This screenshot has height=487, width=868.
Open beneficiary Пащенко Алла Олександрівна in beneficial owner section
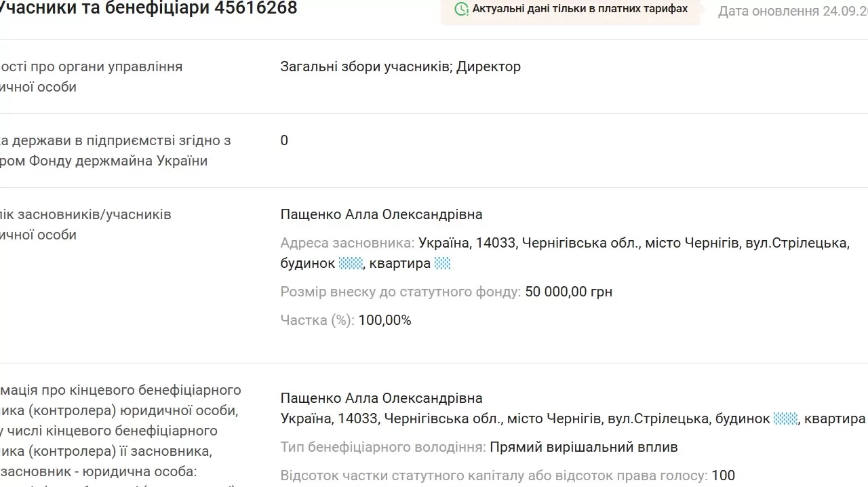point(381,398)
